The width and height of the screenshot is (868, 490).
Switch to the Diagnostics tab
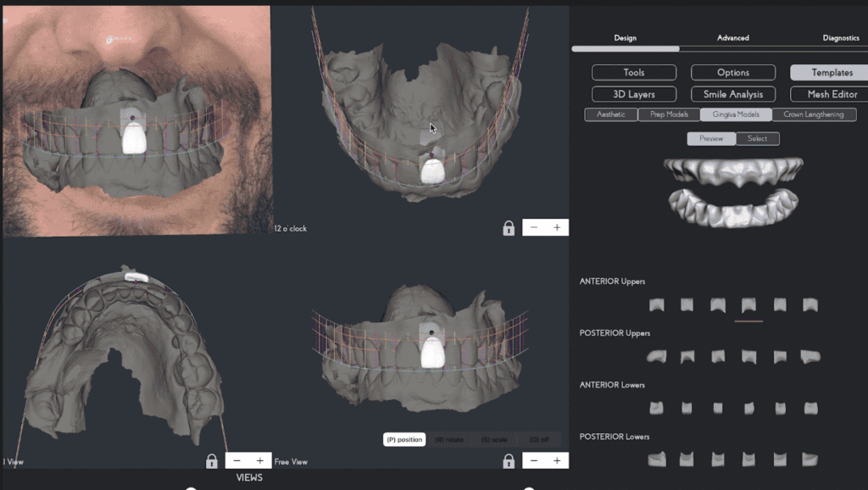click(x=840, y=38)
